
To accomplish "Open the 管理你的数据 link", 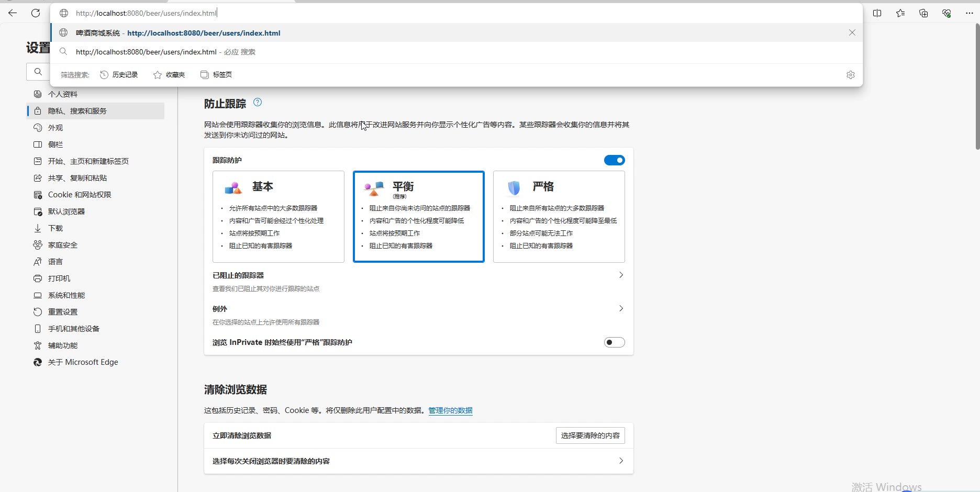I will (451, 410).
